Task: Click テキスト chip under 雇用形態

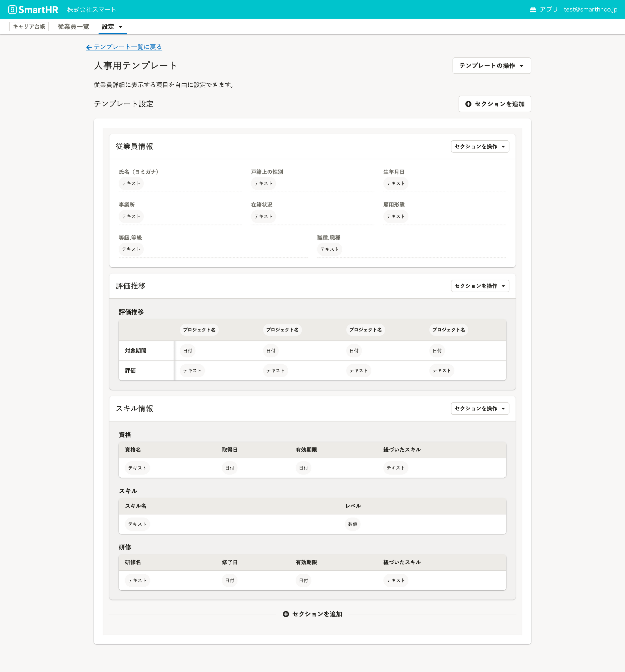Action: [395, 216]
